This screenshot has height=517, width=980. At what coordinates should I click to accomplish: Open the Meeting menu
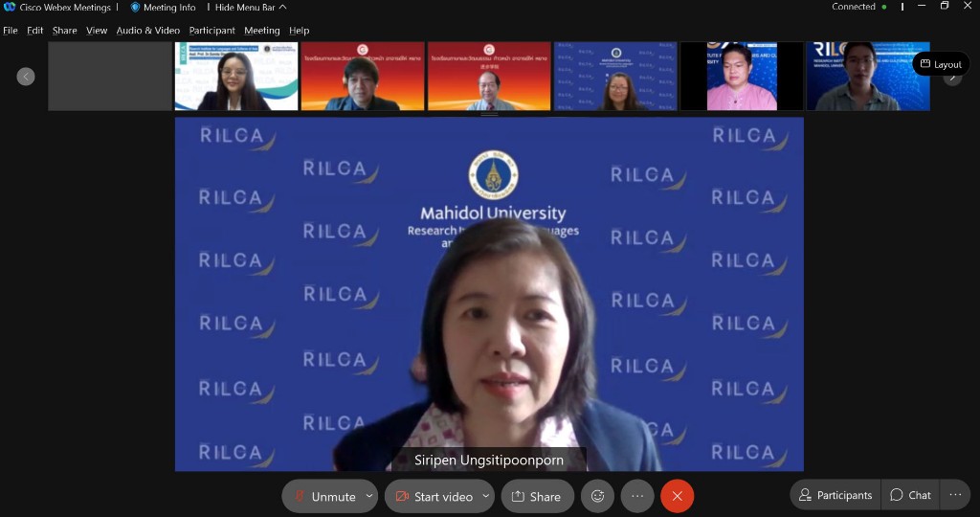coord(262,30)
